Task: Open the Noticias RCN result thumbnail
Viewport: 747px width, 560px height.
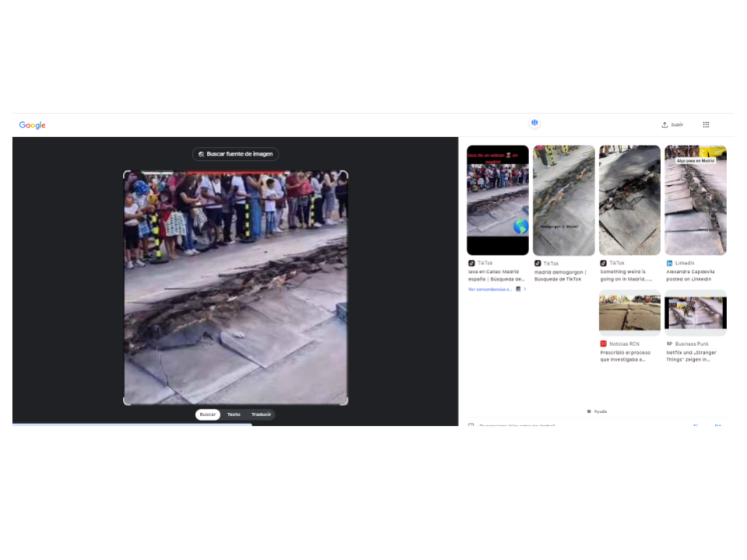Action: pyautogui.click(x=630, y=313)
